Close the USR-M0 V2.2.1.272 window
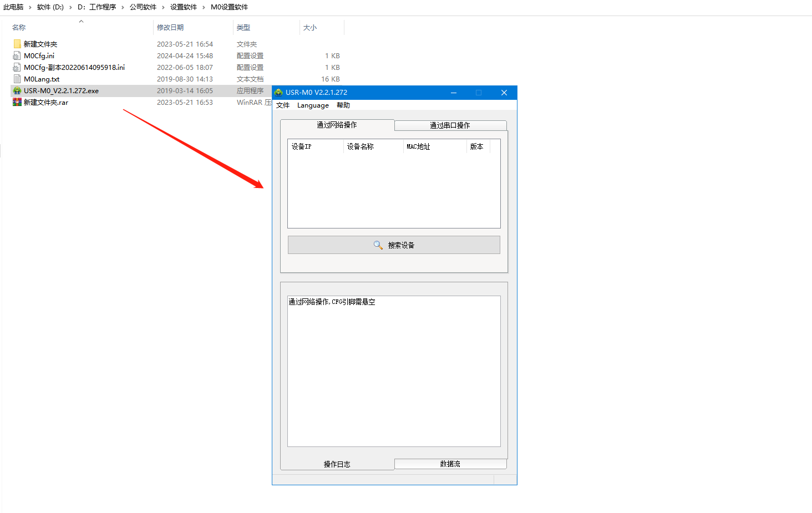This screenshot has height=513, width=812. (x=504, y=93)
